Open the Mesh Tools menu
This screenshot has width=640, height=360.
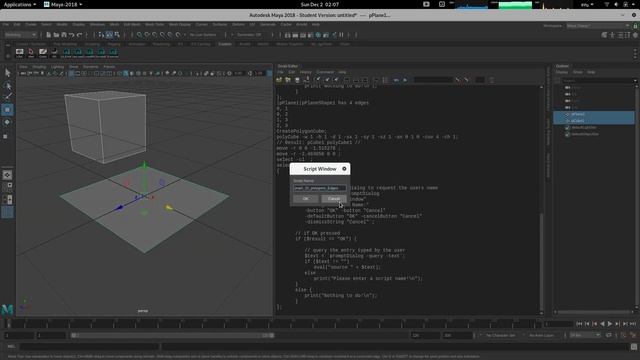click(x=154, y=24)
